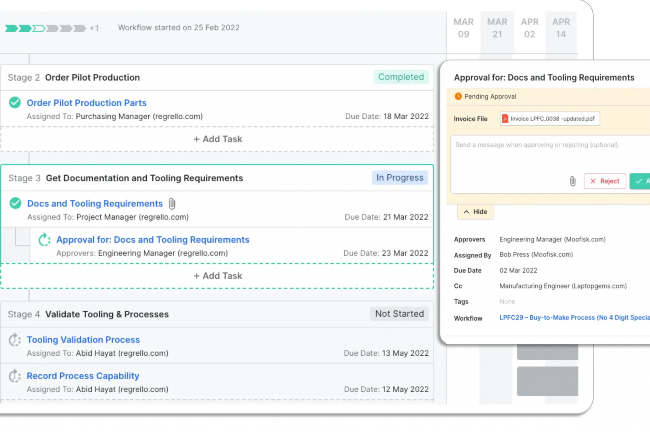Image resolution: width=650 pixels, height=433 pixels.
Task: Reject the approval request
Action: click(605, 181)
